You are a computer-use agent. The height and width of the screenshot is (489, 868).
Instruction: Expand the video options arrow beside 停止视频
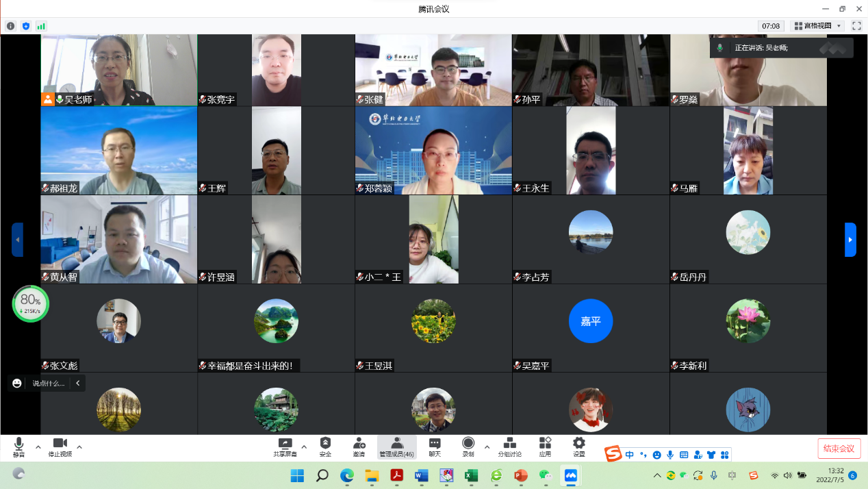(x=79, y=447)
